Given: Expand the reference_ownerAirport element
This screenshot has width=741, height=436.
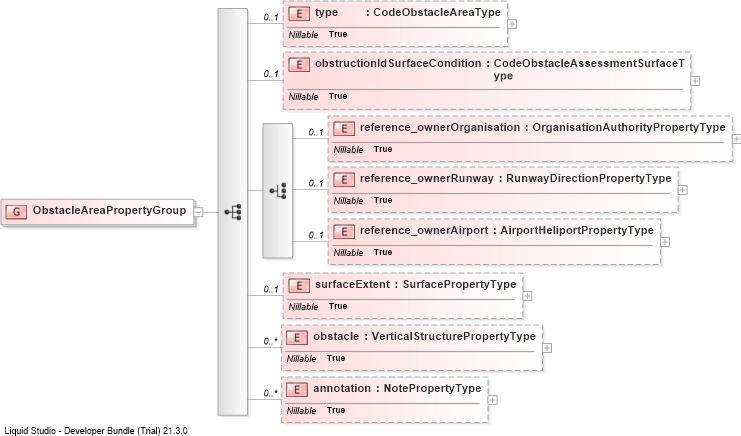Looking at the screenshot, I should pos(665,242).
